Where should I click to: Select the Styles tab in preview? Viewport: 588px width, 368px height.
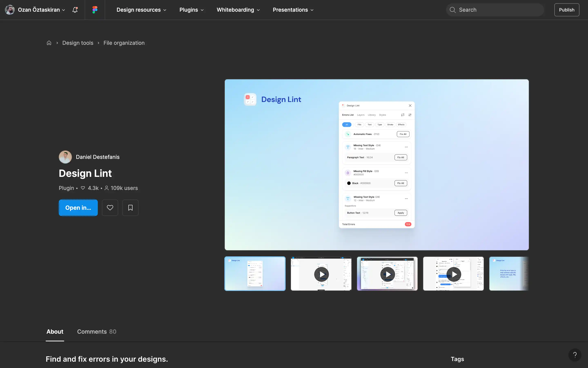click(x=382, y=115)
